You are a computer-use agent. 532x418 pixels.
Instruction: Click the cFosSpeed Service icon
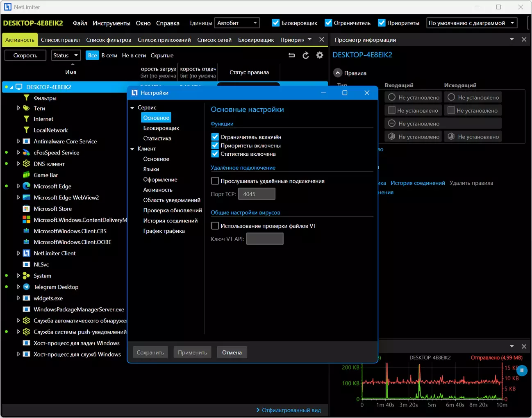coord(27,152)
